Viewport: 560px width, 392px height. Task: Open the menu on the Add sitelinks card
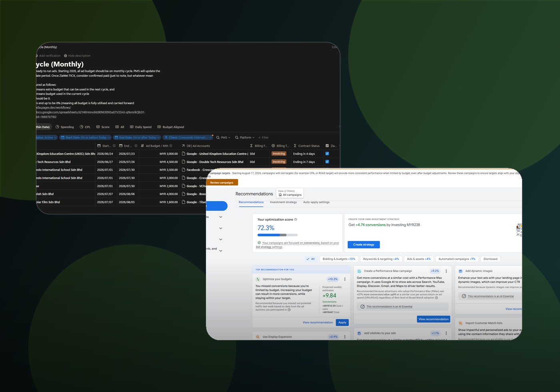pos(446,333)
